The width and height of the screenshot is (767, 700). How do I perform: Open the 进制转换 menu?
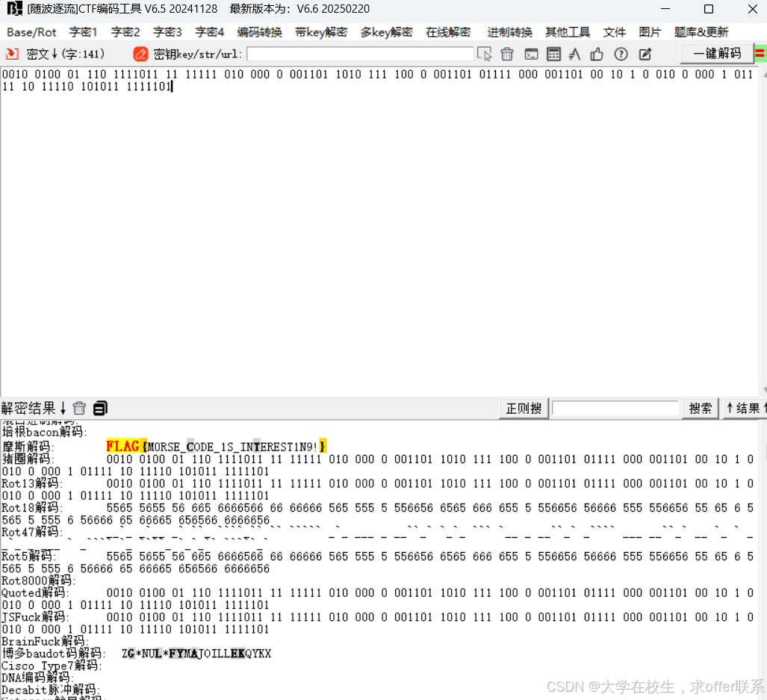(x=509, y=32)
